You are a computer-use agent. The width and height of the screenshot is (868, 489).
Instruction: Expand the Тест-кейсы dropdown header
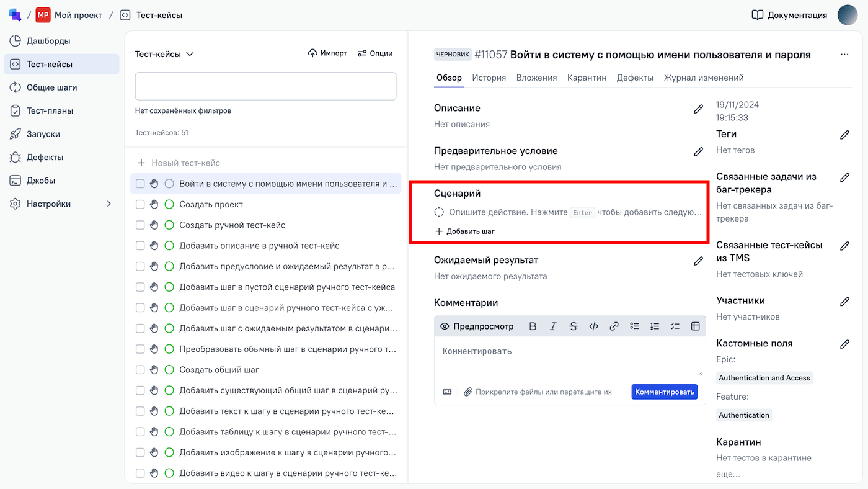coord(164,54)
